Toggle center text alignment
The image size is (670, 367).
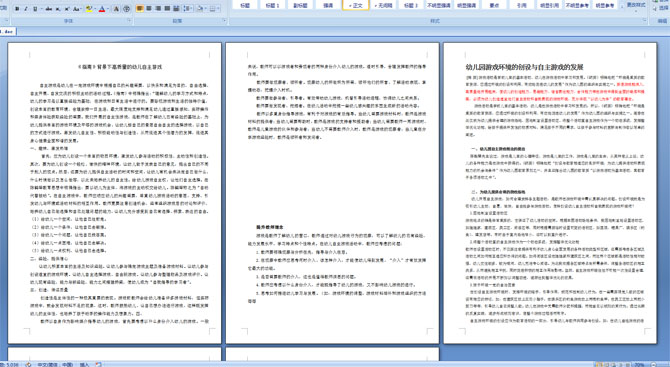(x=149, y=9)
